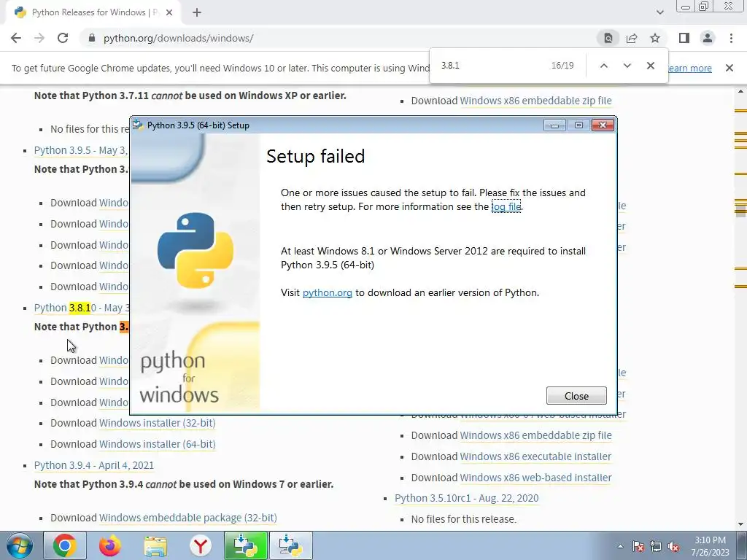Jump to the next find match
Viewport: 747px width, 560px height.
click(x=627, y=66)
